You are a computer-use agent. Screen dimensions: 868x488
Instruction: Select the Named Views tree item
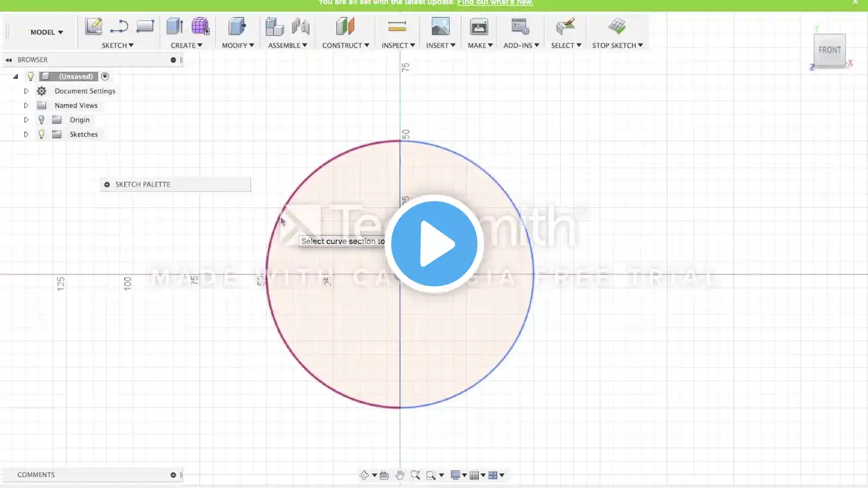tap(76, 106)
